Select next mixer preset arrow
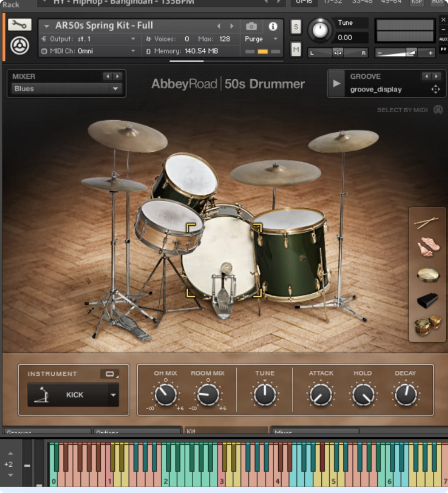 [x=117, y=76]
